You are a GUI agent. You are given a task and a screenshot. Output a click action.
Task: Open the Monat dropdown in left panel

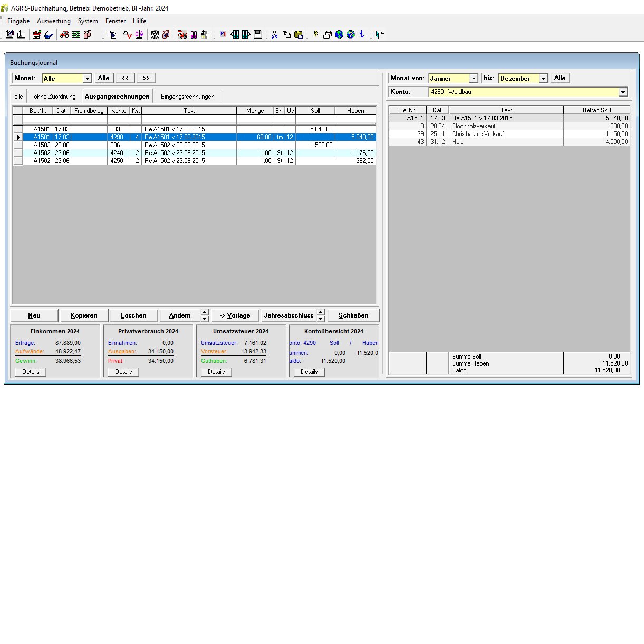[x=87, y=79]
